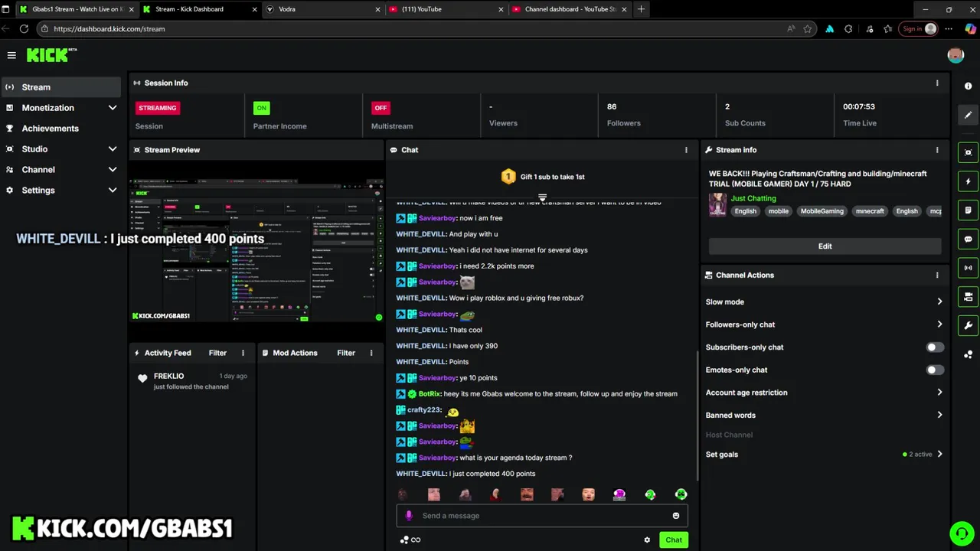
Task: Click the channel actions icon in right sidebar
Action: tap(968, 297)
